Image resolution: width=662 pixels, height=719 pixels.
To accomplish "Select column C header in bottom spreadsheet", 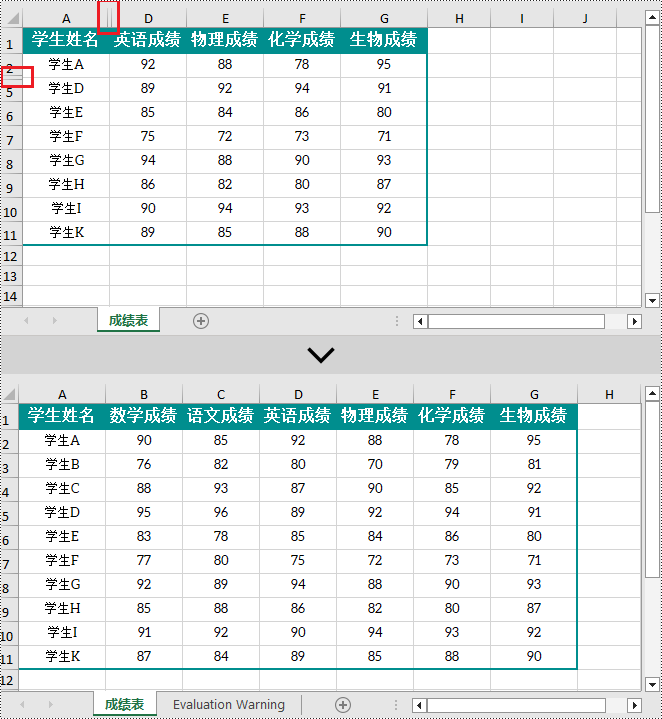I will pyautogui.click(x=221, y=394).
